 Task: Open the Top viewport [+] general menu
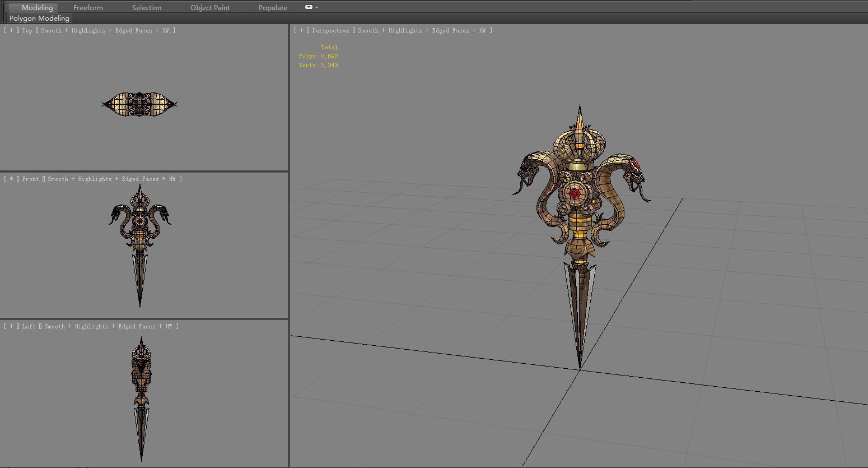tap(11, 30)
